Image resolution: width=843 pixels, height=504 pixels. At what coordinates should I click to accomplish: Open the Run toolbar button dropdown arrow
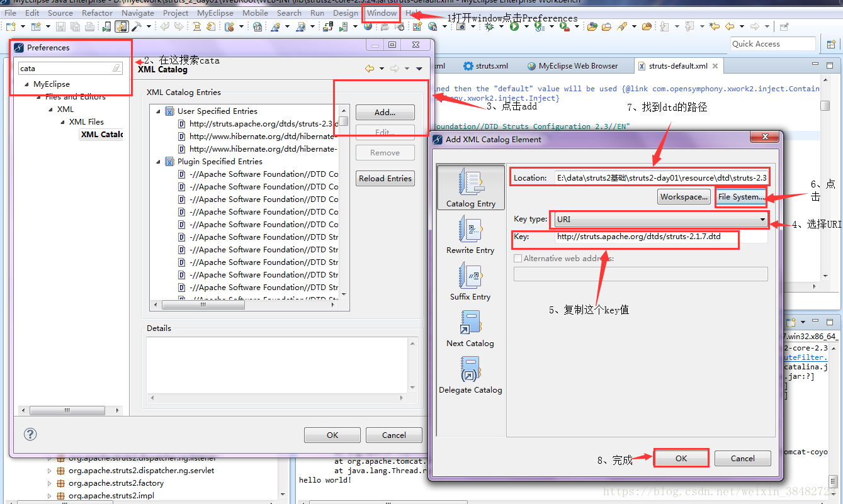[525, 26]
